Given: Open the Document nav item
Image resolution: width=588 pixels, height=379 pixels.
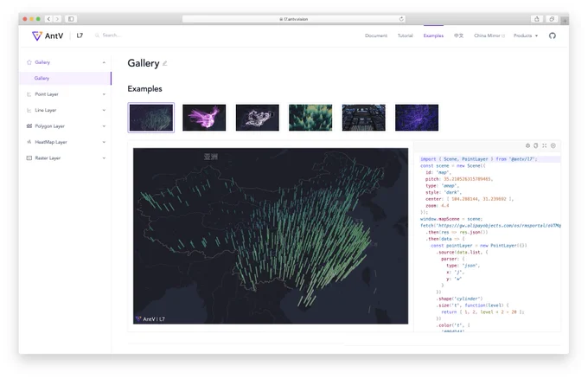Looking at the screenshot, I should tap(376, 35).
